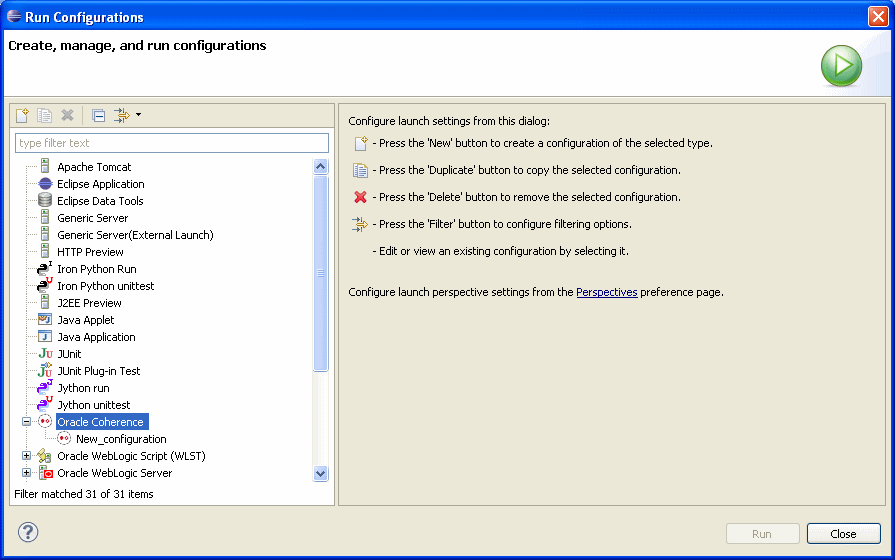
Task: Select HTTP Preview in the list
Action: click(90, 252)
